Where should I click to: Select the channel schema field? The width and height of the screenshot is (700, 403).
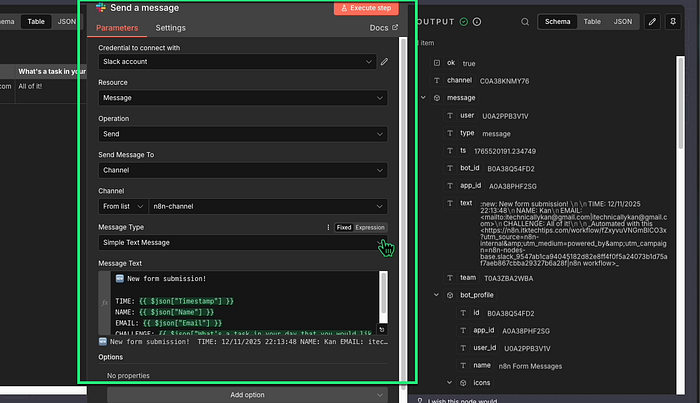tap(459, 80)
